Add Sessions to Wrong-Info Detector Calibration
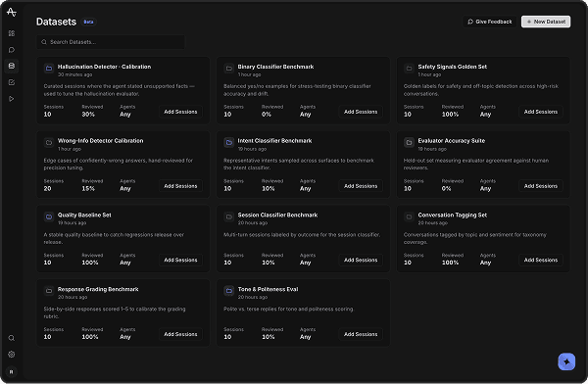Screen dimensions: 588x384 (x=180, y=186)
